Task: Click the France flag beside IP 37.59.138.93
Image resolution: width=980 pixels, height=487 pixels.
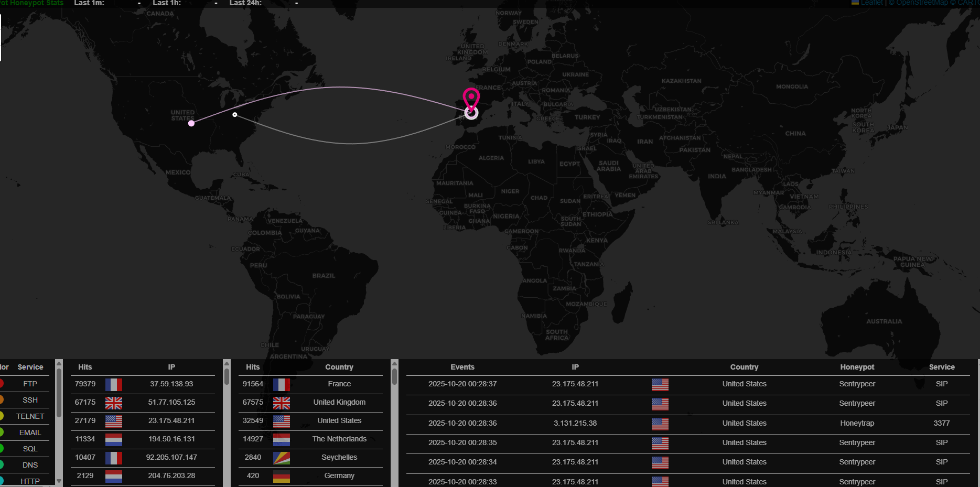Action: pos(114,384)
